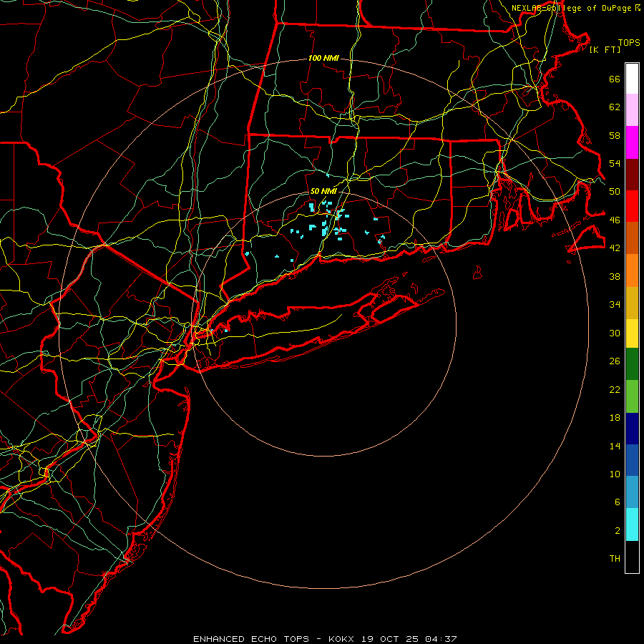Click the 22 legend value label
Viewport: 644px width, 644px height.
[615, 389]
